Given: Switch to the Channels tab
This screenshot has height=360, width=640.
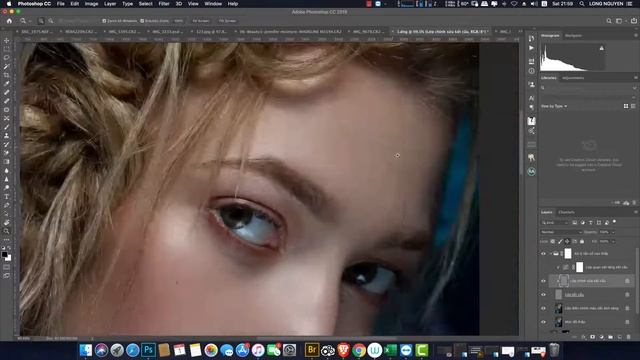Looking at the screenshot, I should [x=566, y=212].
